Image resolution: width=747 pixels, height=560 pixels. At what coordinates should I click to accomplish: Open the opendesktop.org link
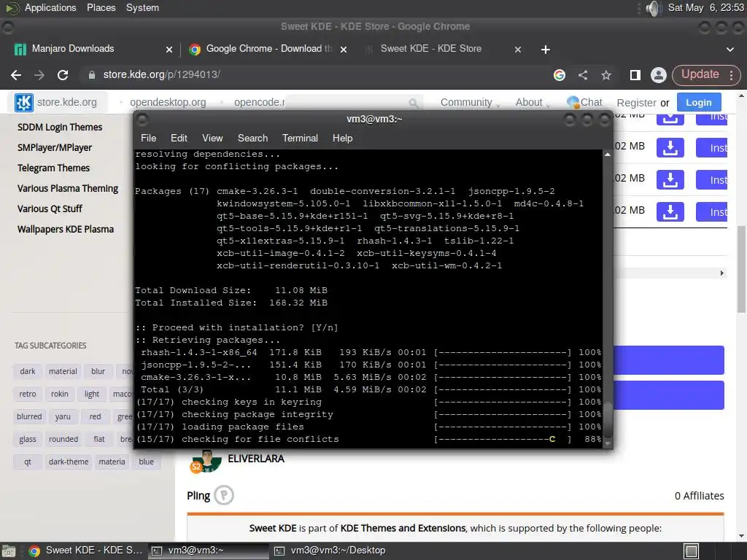tap(168, 102)
